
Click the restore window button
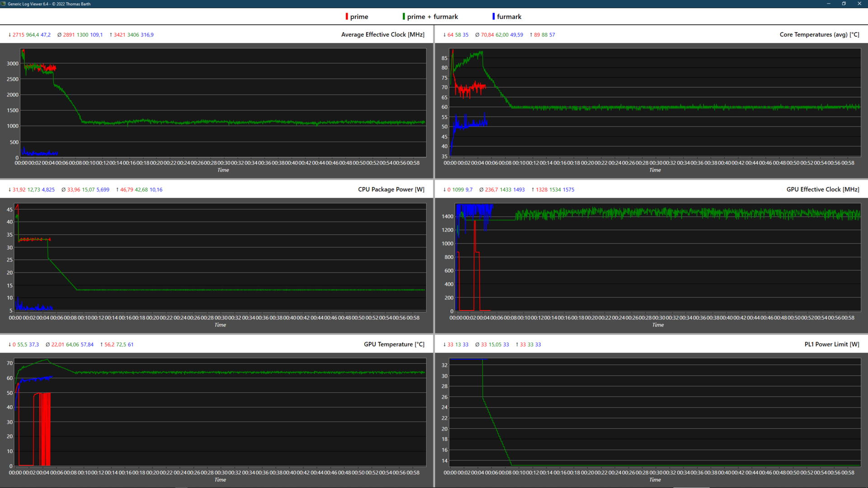(844, 4)
